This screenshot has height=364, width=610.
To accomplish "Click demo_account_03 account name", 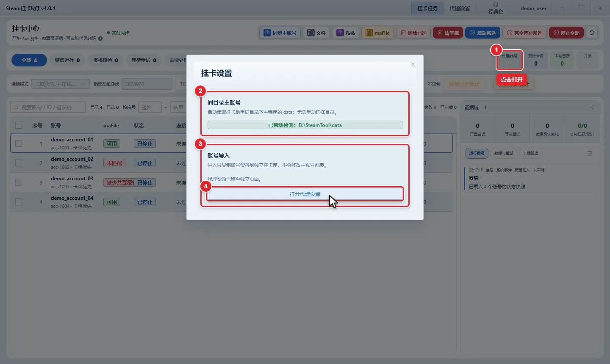I will [x=72, y=179].
